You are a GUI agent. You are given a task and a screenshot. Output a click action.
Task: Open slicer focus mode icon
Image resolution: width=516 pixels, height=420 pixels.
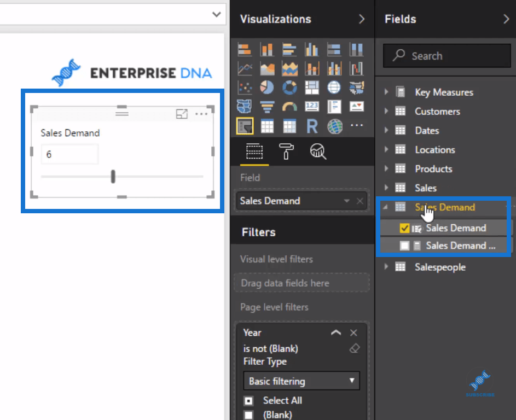[x=182, y=114]
